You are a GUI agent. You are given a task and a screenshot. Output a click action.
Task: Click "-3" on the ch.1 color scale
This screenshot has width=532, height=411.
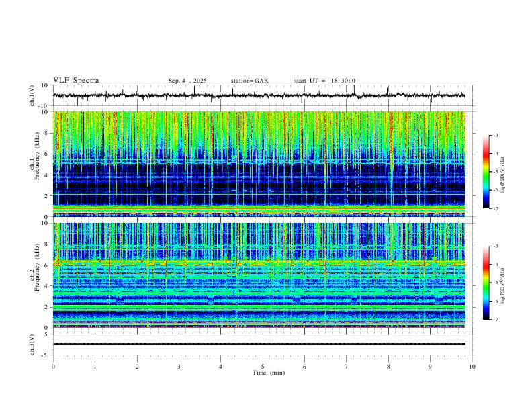tap(495, 135)
